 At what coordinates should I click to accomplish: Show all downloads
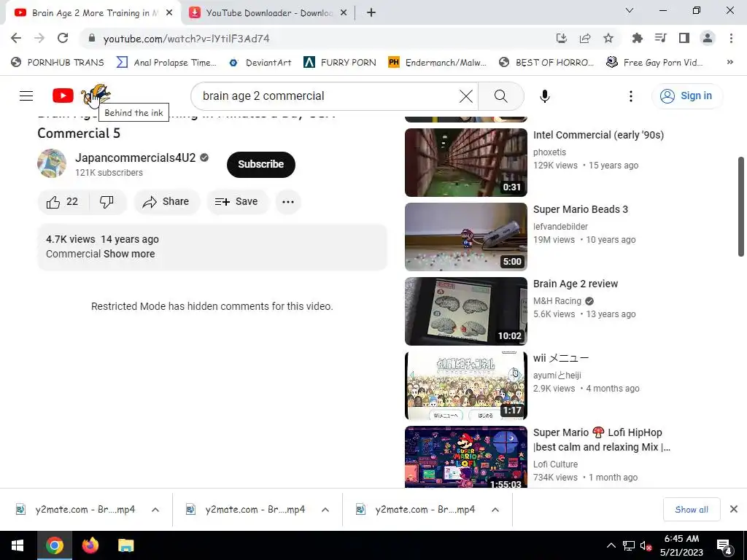[692, 510]
